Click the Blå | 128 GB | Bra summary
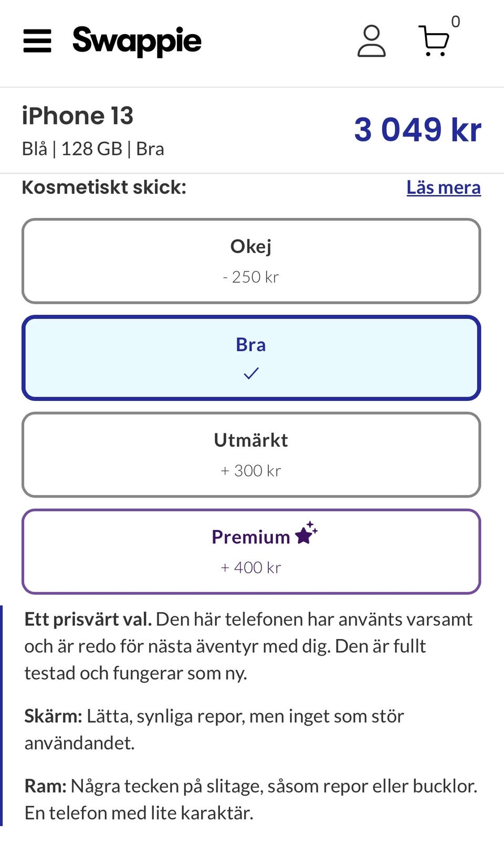 93,149
